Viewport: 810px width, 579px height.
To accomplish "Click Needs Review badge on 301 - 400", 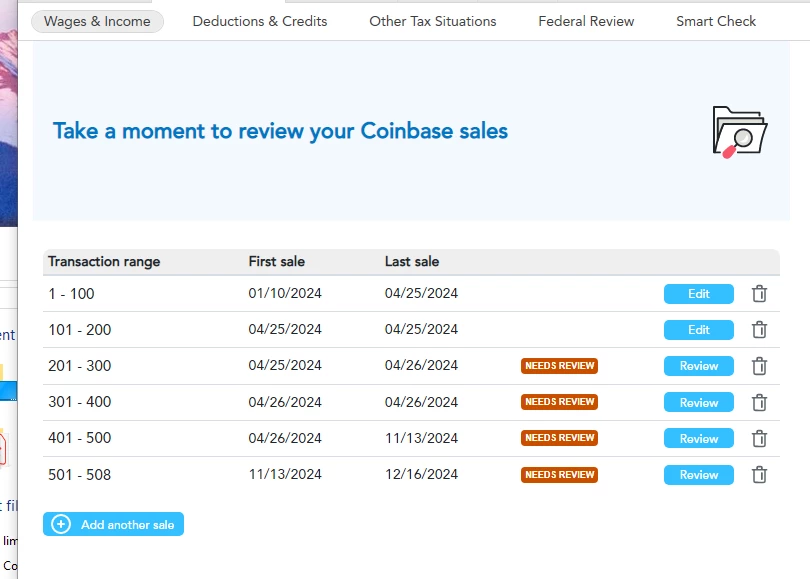I will point(559,402).
